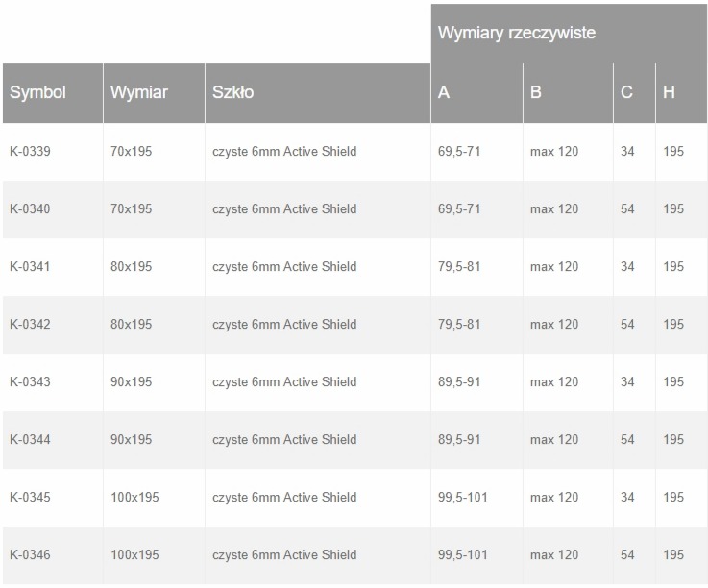The height and width of the screenshot is (588, 708).
Task: Click 80x195 size in K-0341 row
Action: pyautogui.click(x=132, y=267)
